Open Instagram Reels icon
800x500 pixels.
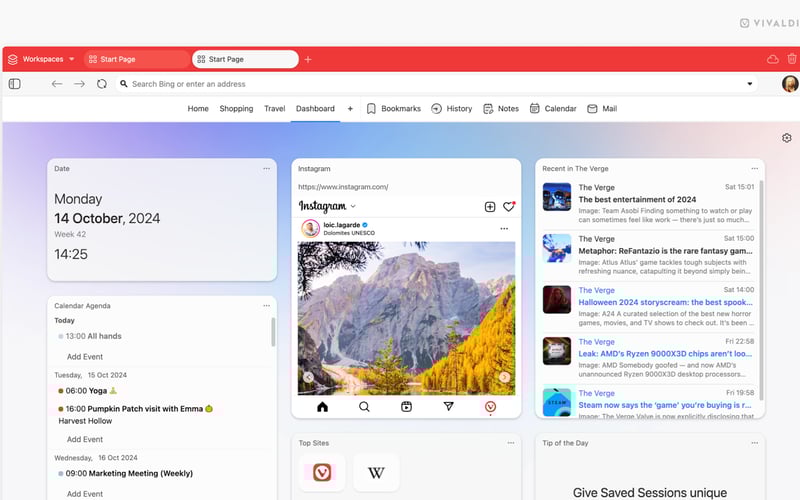pyautogui.click(x=406, y=407)
